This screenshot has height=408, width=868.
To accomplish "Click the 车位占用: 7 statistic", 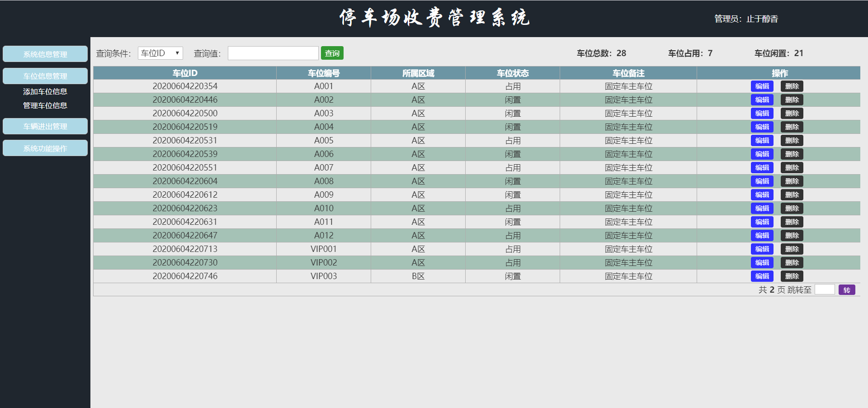I will (690, 53).
